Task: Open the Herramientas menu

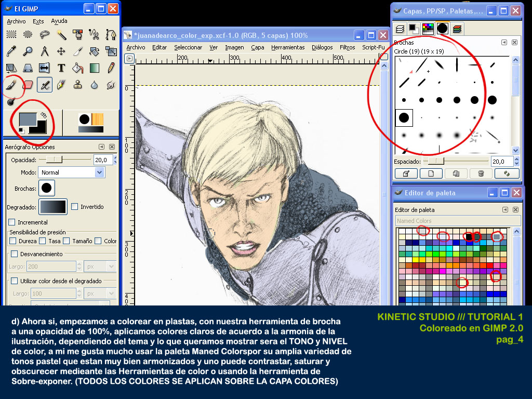Action: (x=288, y=47)
